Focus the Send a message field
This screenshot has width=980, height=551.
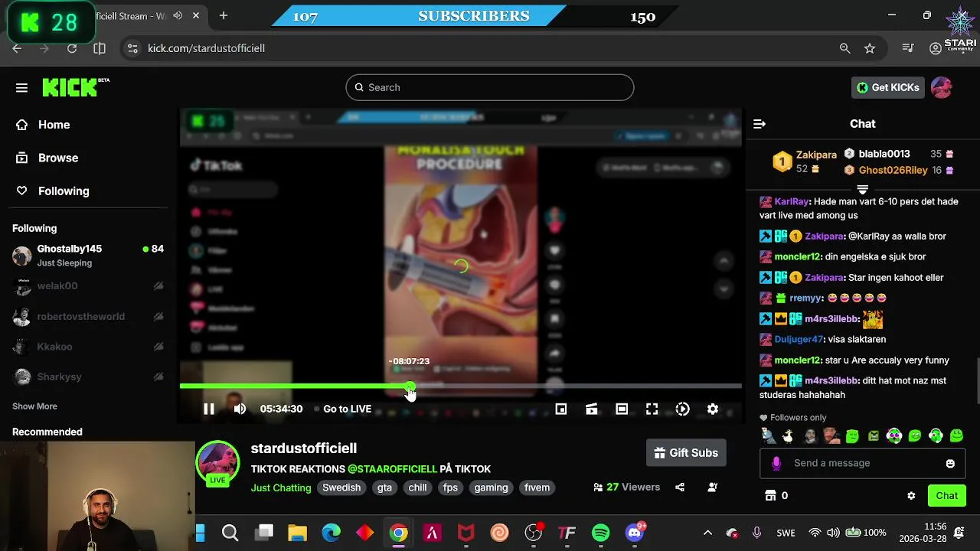pyautogui.click(x=863, y=463)
